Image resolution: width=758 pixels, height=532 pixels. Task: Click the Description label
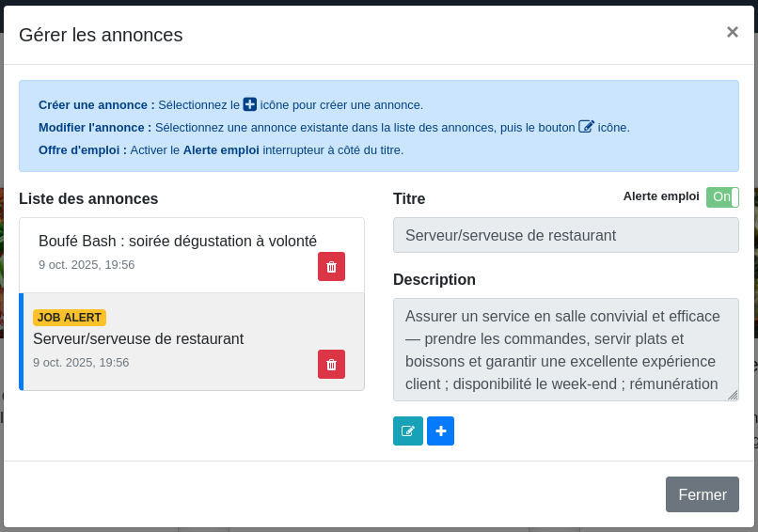[434, 279]
